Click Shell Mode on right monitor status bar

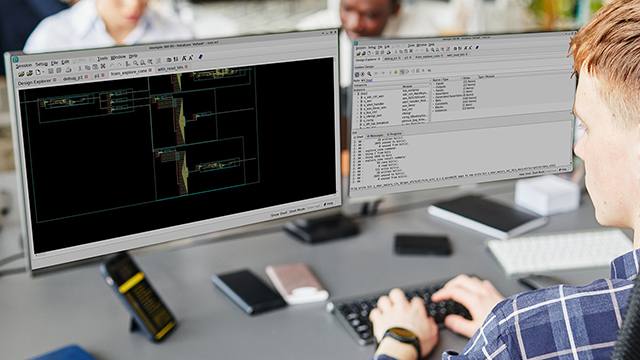coord(538,172)
